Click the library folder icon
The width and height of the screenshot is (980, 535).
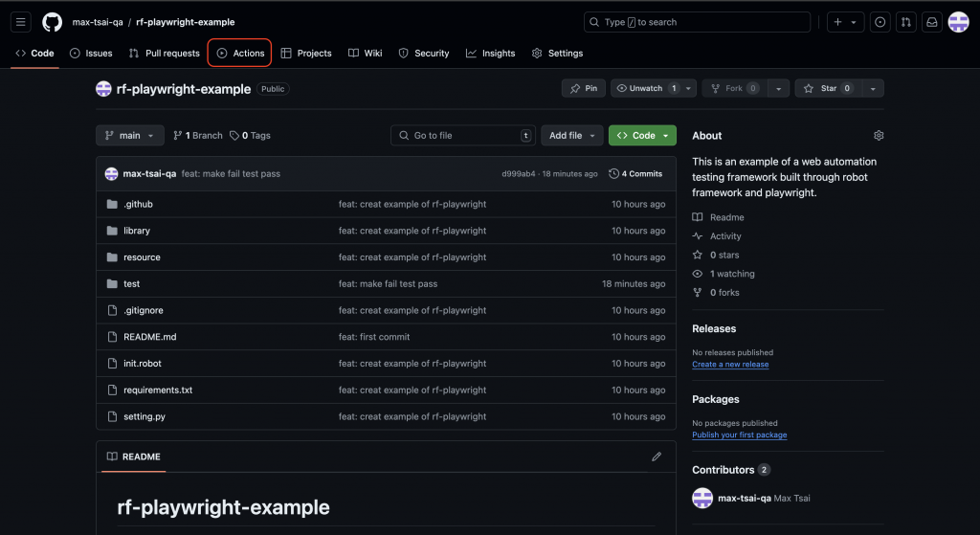tap(113, 231)
